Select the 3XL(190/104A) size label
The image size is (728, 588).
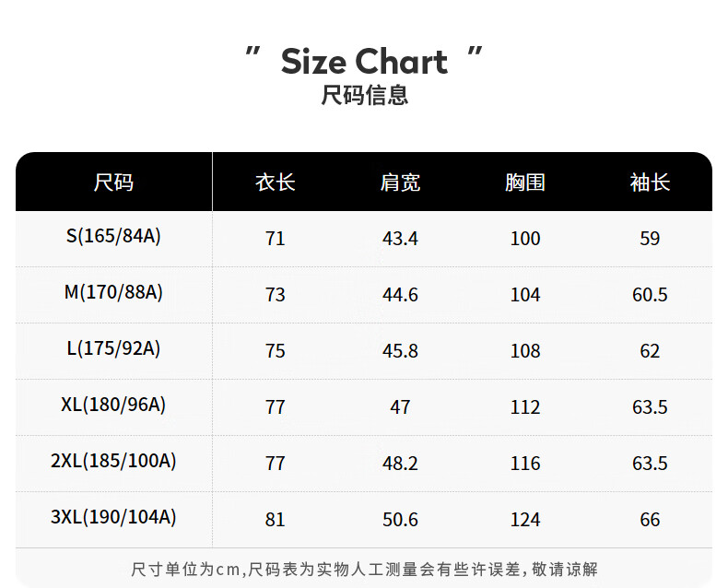pos(113,517)
